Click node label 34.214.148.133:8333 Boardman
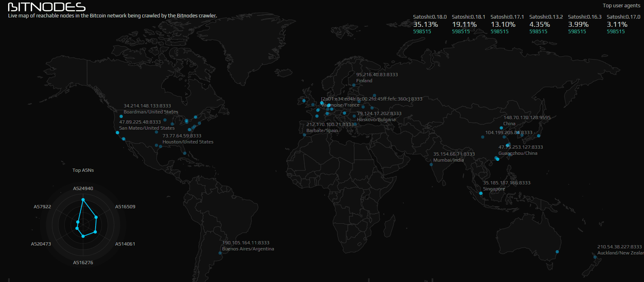 pos(151,109)
